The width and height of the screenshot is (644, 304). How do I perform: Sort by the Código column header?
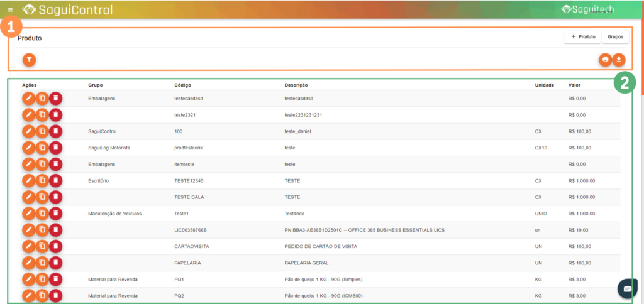click(x=182, y=85)
